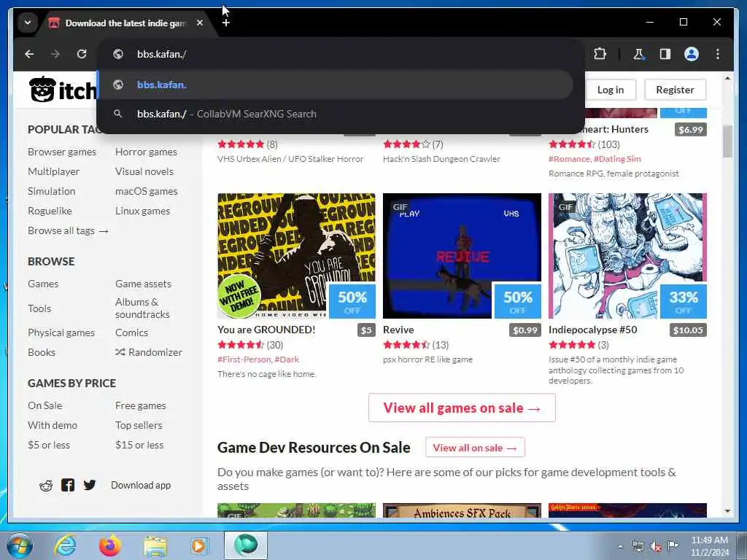Browse Albums & soundtracks
This screenshot has height=560, width=747.
[x=142, y=308]
